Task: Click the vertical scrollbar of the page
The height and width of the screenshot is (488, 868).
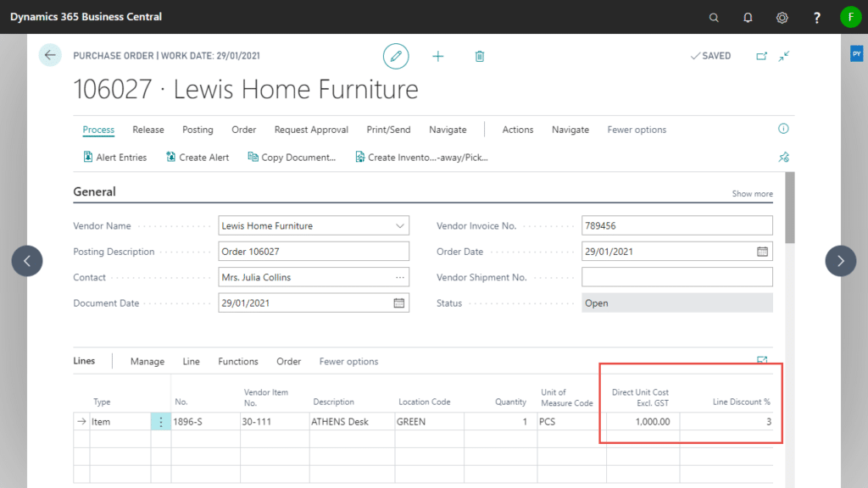Action: (790, 208)
